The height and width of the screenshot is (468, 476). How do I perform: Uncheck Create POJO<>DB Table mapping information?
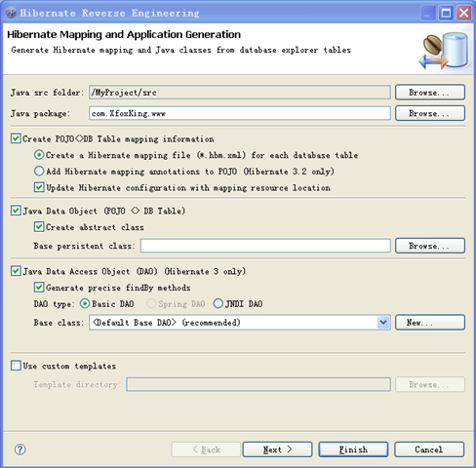[x=16, y=138]
